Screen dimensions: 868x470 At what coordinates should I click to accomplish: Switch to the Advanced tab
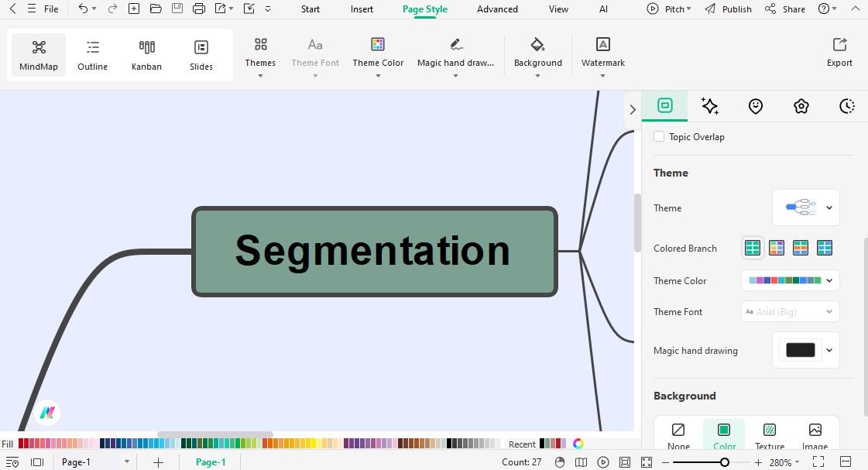coord(497,9)
